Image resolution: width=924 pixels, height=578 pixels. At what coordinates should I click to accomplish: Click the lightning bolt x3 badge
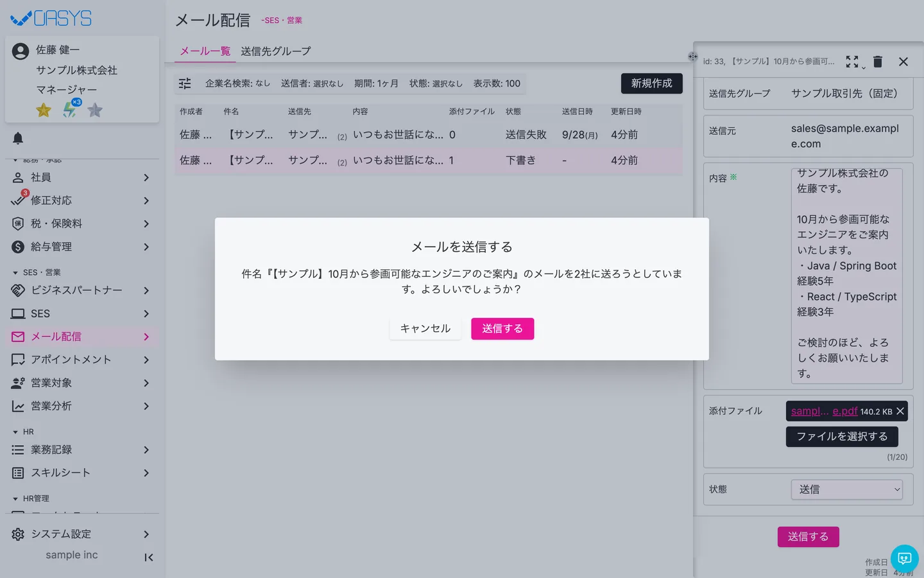(71, 109)
